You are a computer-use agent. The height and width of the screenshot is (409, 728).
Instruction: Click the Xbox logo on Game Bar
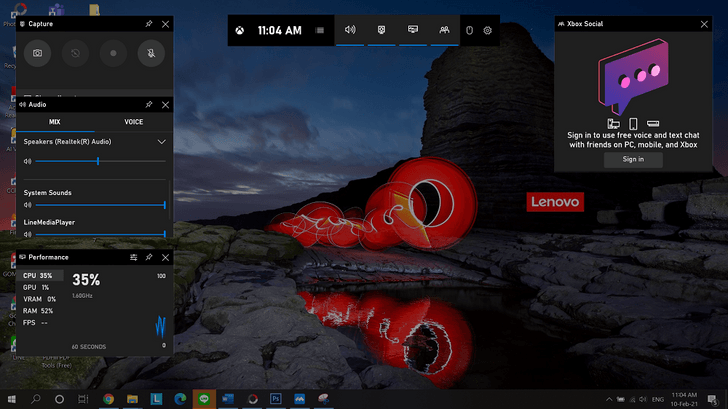[240, 31]
